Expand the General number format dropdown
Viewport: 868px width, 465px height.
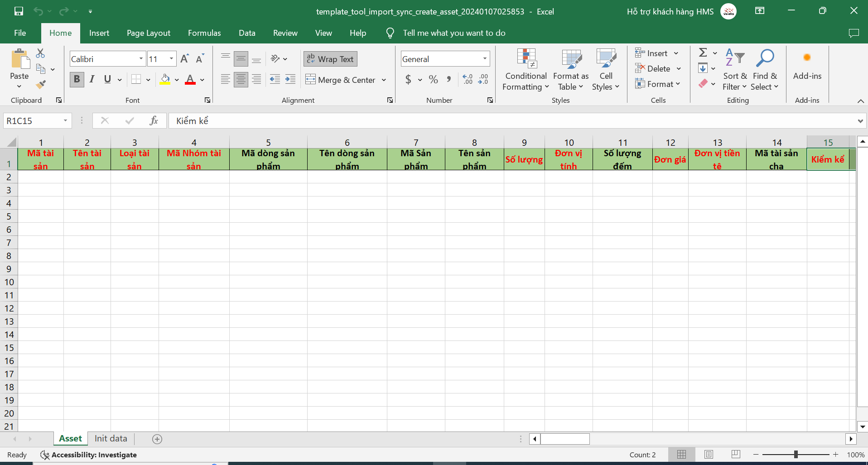click(x=485, y=59)
